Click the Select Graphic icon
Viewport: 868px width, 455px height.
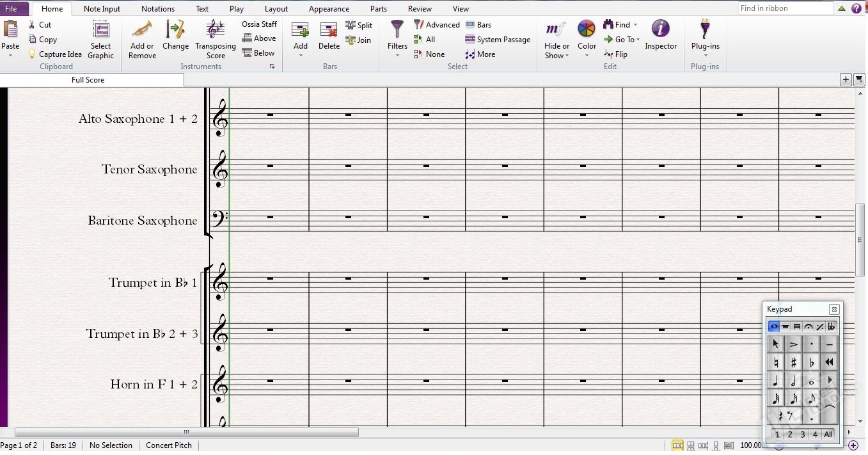tap(101, 30)
